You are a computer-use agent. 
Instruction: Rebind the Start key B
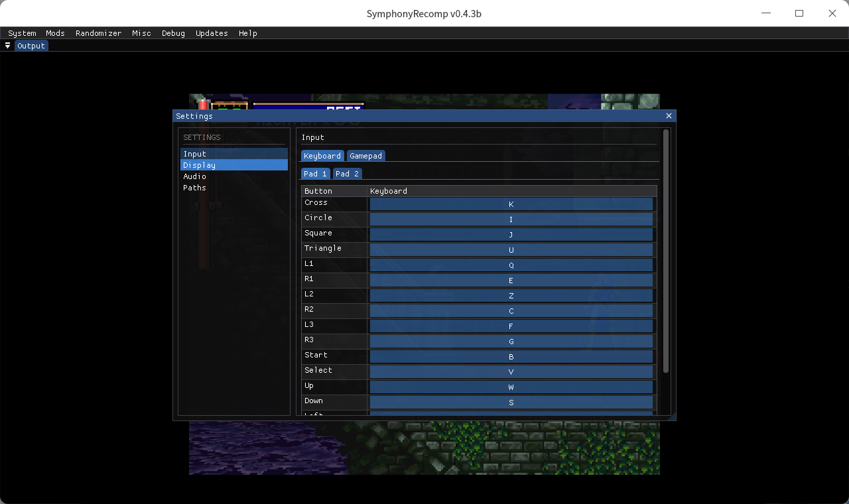pos(511,357)
